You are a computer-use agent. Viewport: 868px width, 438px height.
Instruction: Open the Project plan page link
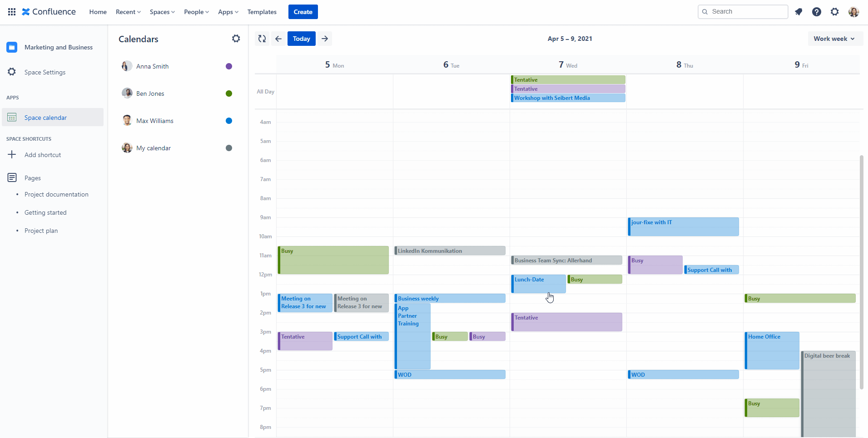(41, 230)
